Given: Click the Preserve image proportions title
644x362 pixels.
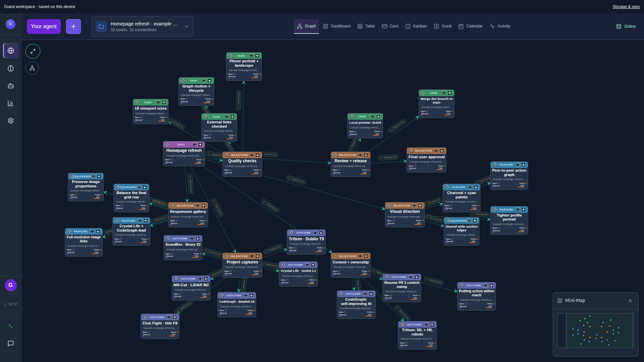Looking at the screenshot, I should [x=86, y=184].
